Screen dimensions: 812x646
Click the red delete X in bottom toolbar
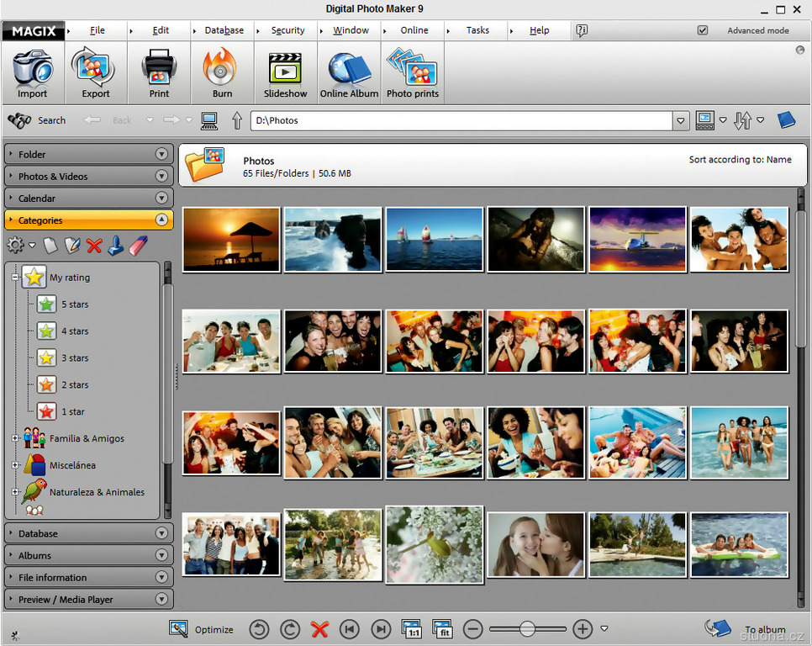pos(319,629)
